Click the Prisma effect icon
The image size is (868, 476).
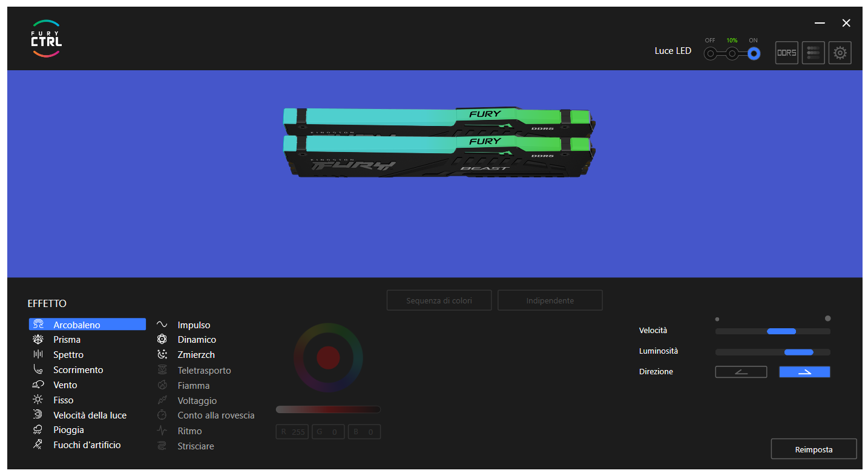(x=38, y=340)
